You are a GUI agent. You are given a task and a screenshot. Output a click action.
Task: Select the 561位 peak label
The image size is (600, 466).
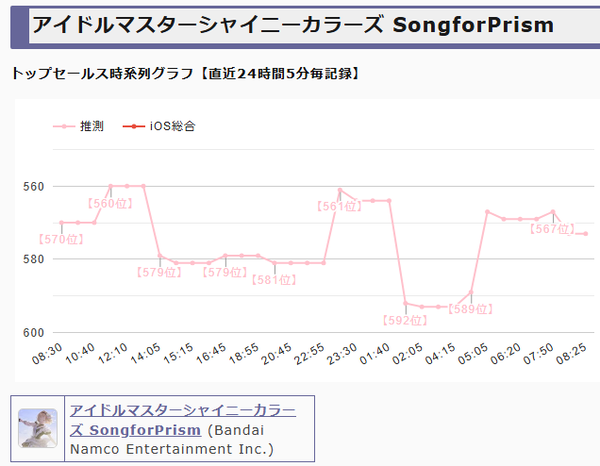[x=339, y=207]
